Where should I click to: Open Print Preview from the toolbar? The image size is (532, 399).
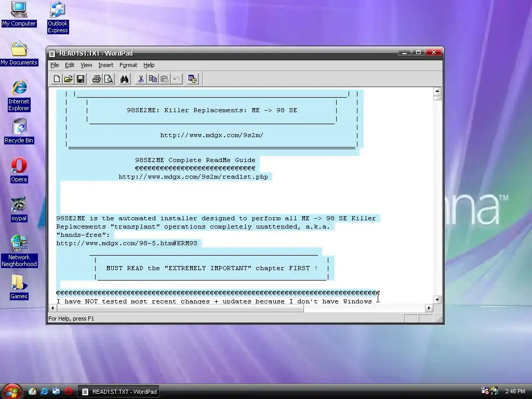click(109, 79)
